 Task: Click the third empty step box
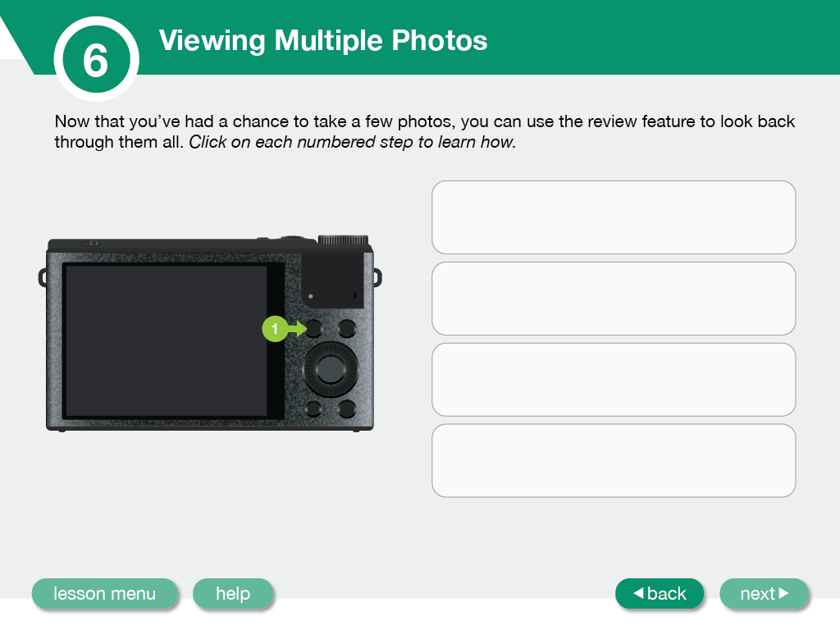[614, 380]
